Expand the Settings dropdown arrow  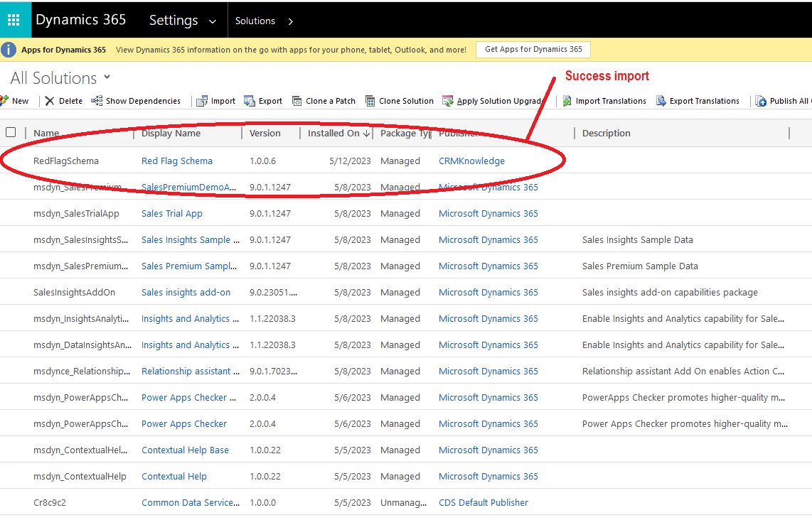213,21
